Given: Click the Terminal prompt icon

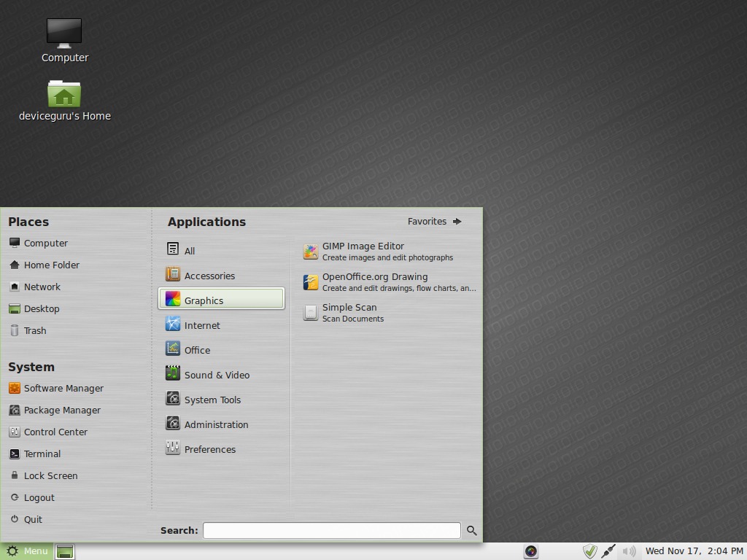Looking at the screenshot, I should point(15,454).
